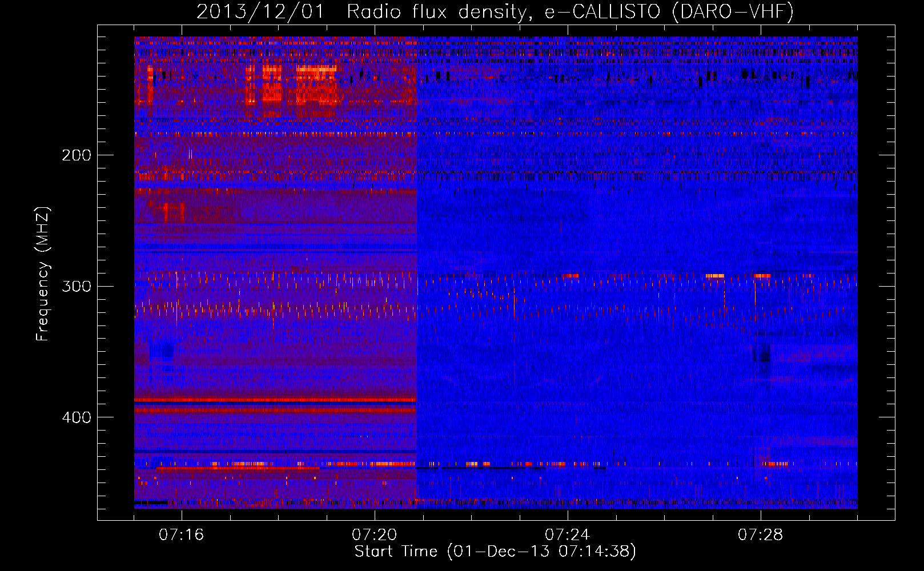924x571 pixels.
Task: Select the 300 frequency tick label
Action: pyautogui.click(x=76, y=286)
